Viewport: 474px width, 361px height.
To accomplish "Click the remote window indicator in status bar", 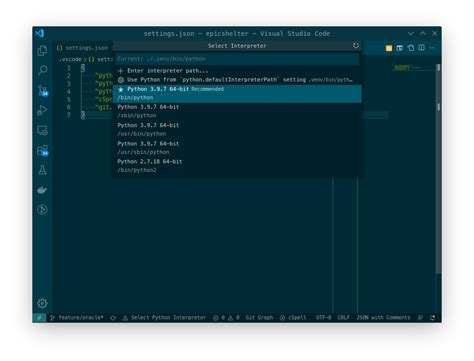I will [x=39, y=318].
